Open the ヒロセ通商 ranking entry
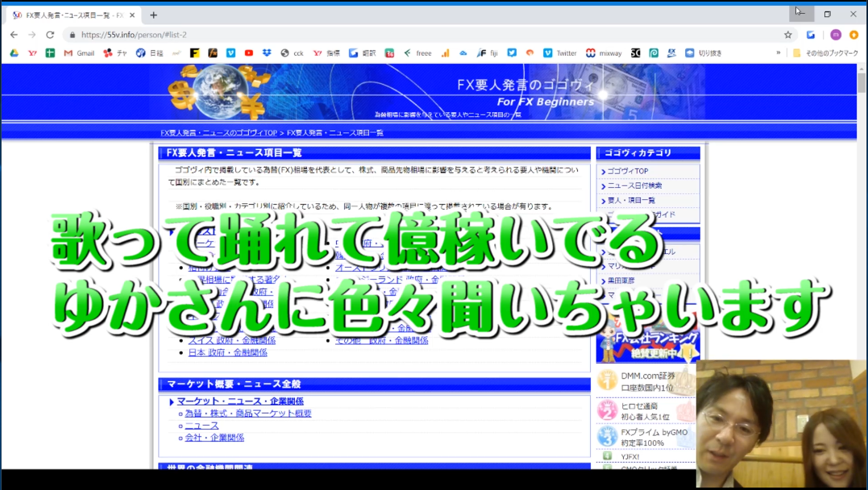 click(x=647, y=411)
